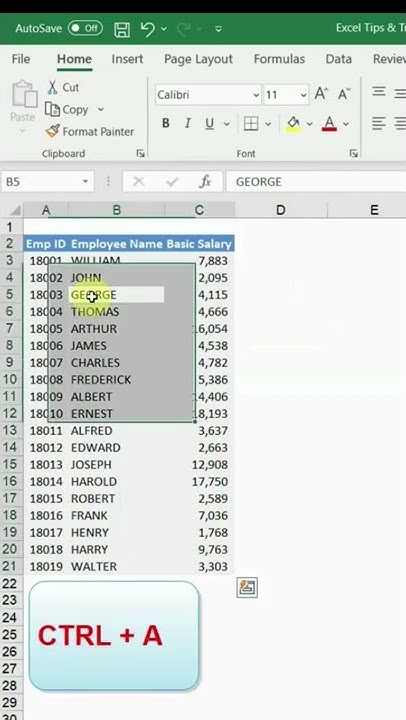Viewport: 406px width, 720px height.
Task: Click the Borders icon
Action: coord(251,124)
